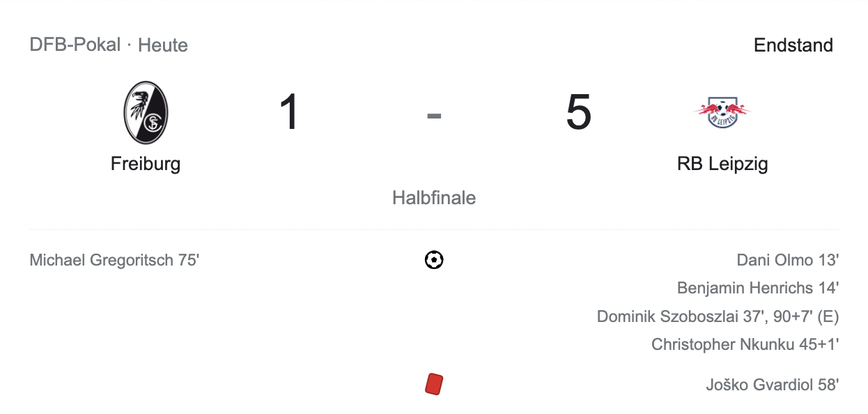Select goalscorer Michael Gregoritsch 75'
The width and height of the screenshot is (868, 414).
click(114, 260)
